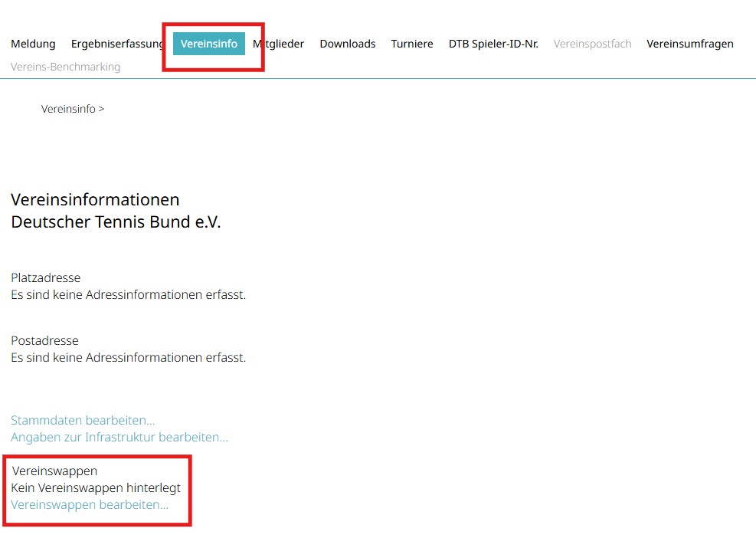Click the Vereinswappen section label

54,471
